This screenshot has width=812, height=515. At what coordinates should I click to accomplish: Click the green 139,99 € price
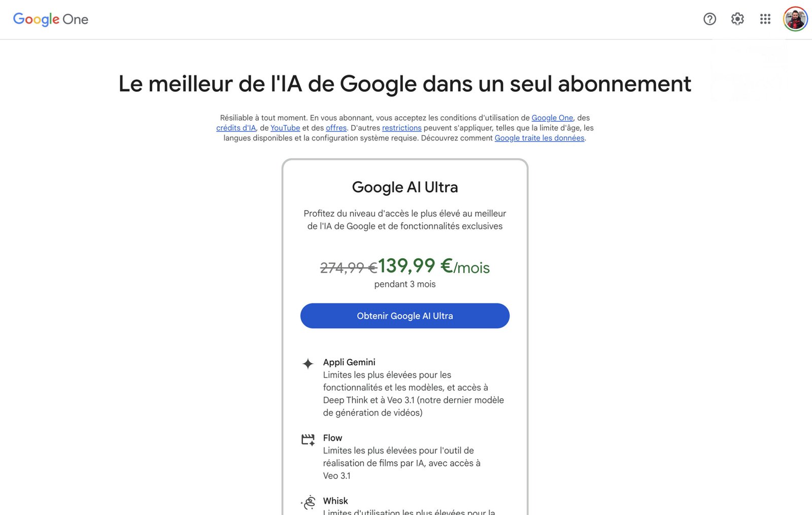click(x=415, y=266)
